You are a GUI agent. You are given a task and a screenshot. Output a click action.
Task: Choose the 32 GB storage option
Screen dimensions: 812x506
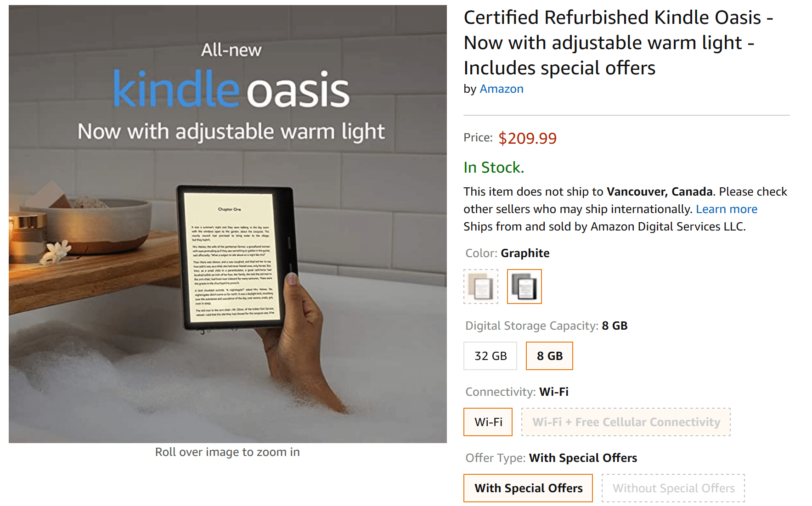pyautogui.click(x=490, y=356)
